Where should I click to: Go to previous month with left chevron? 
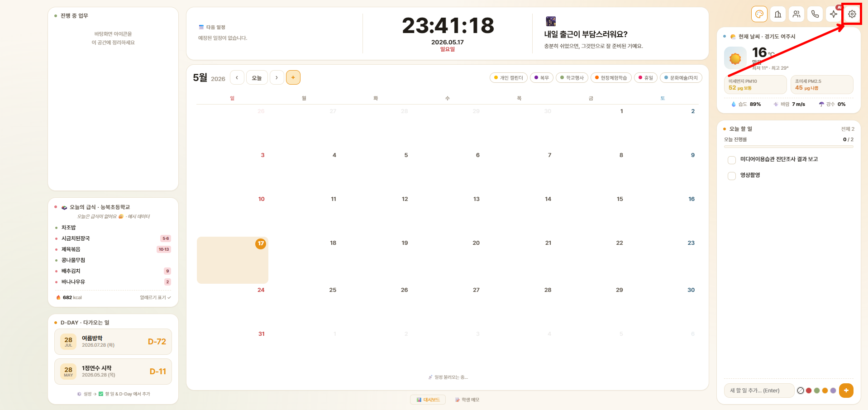tap(237, 77)
